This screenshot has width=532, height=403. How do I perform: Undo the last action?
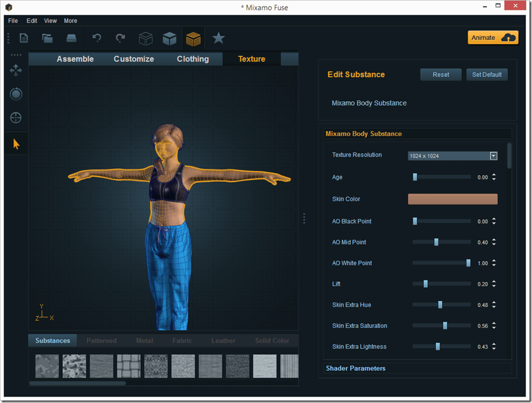click(x=97, y=38)
